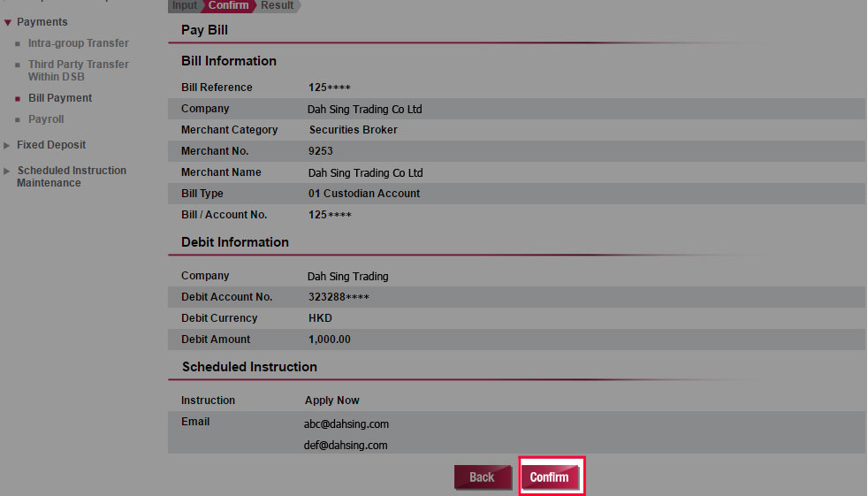This screenshot has width=868, height=496.
Task: Expand Scheduled Instruction Maintenance arrow
Action: 7,171
